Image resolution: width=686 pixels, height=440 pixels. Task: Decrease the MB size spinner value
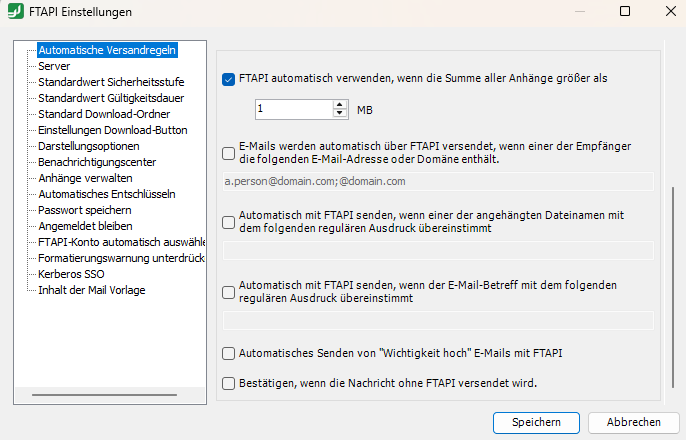338,112
